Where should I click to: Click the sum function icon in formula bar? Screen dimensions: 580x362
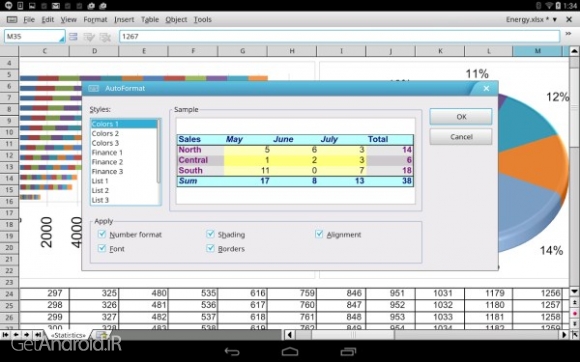(x=73, y=37)
